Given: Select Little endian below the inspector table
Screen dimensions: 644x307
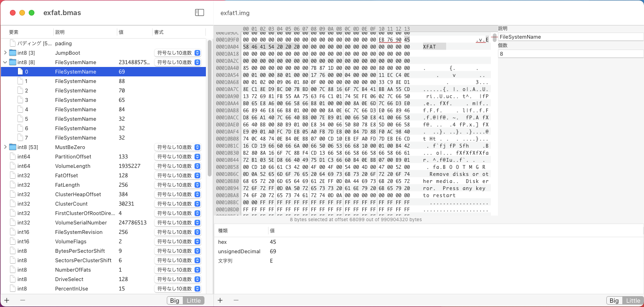Looking at the screenshot, I should (x=633, y=300).
